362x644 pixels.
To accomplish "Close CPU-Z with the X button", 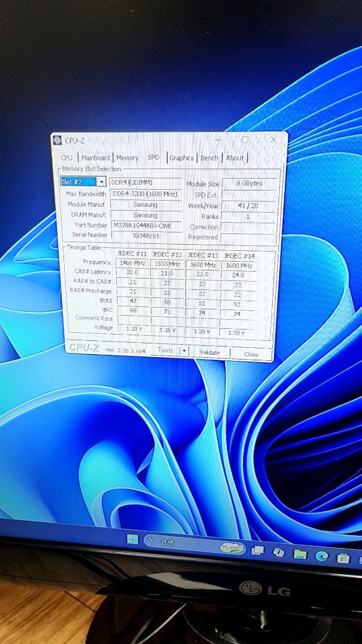I will [x=273, y=140].
